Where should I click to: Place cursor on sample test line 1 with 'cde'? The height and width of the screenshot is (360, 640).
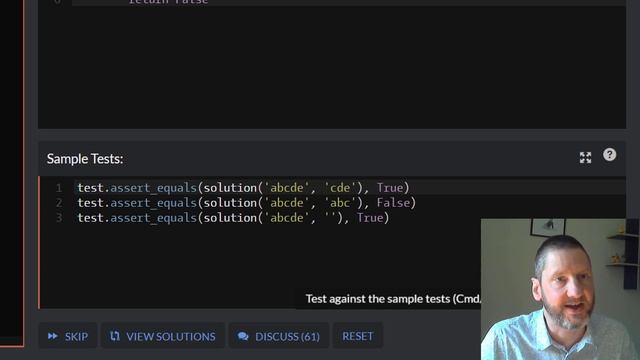click(x=243, y=188)
